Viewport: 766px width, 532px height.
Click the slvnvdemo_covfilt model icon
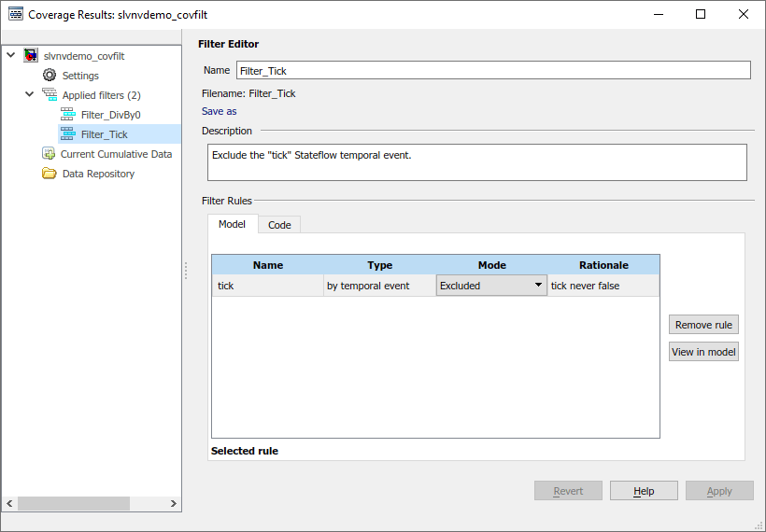click(x=31, y=56)
